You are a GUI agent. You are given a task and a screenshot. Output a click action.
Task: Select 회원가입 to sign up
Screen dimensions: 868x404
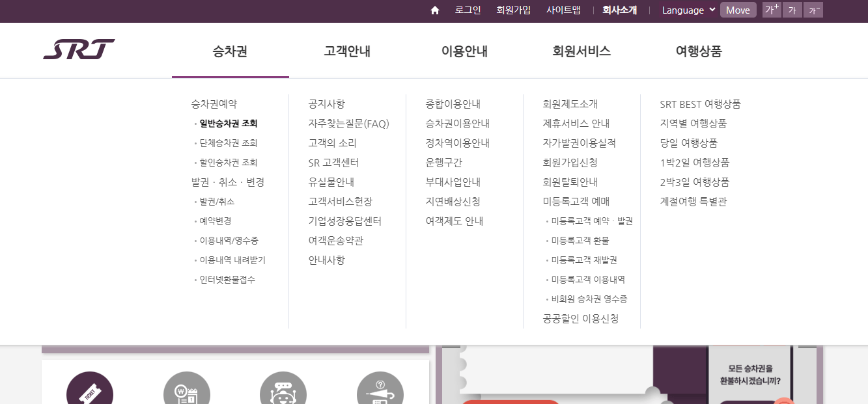point(514,10)
